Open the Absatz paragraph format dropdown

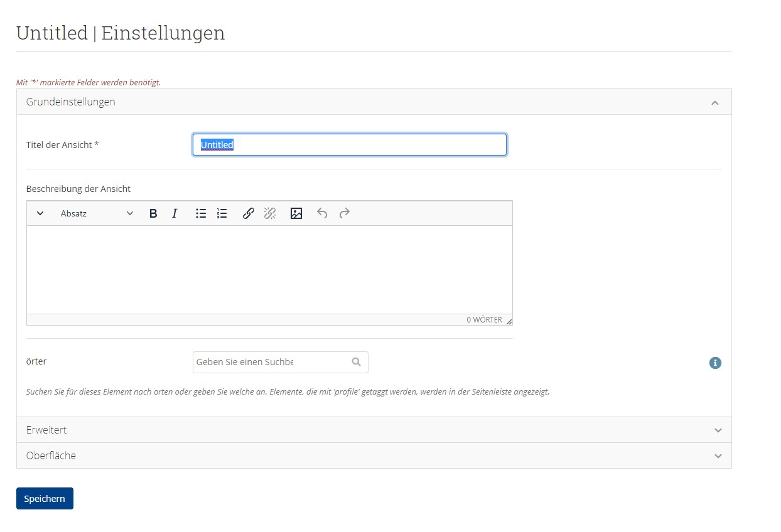pos(97,213)
